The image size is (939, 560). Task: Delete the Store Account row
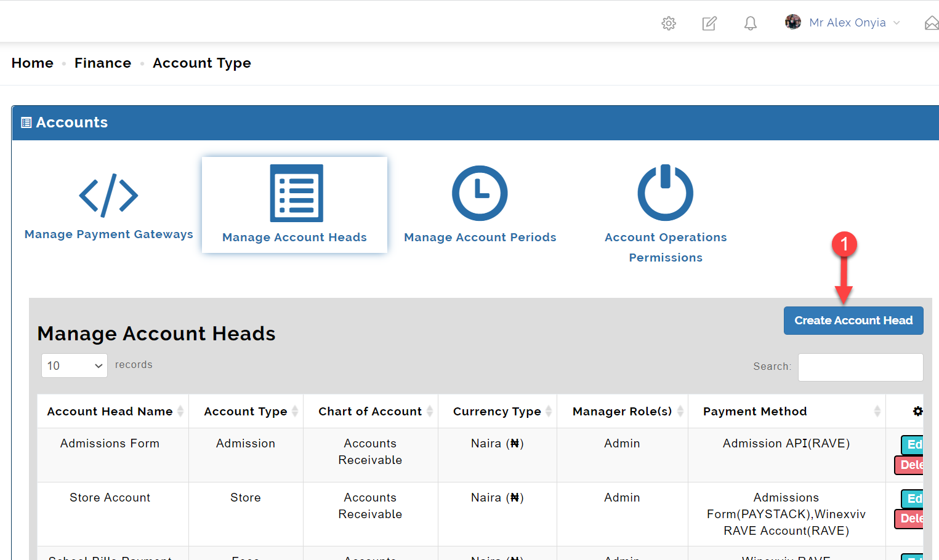[x=909, y=518]
